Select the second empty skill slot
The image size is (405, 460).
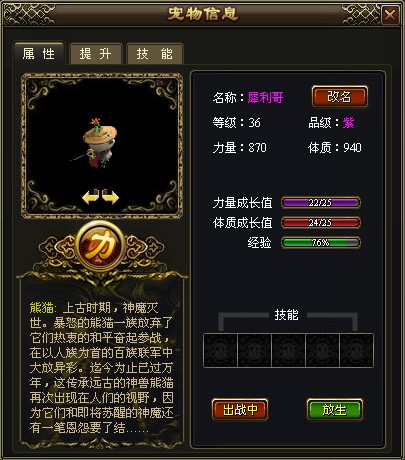[254, 350]
